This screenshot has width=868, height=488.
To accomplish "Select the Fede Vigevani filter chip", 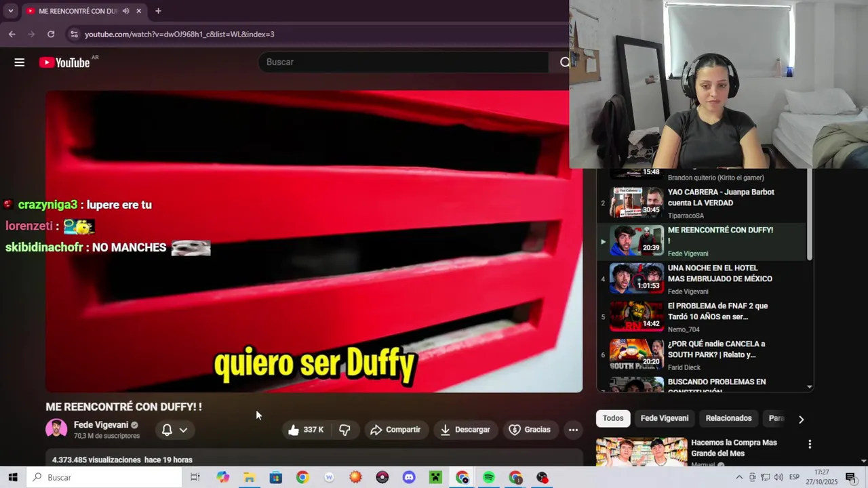I will pyautogui.click(x=665, y=418).
